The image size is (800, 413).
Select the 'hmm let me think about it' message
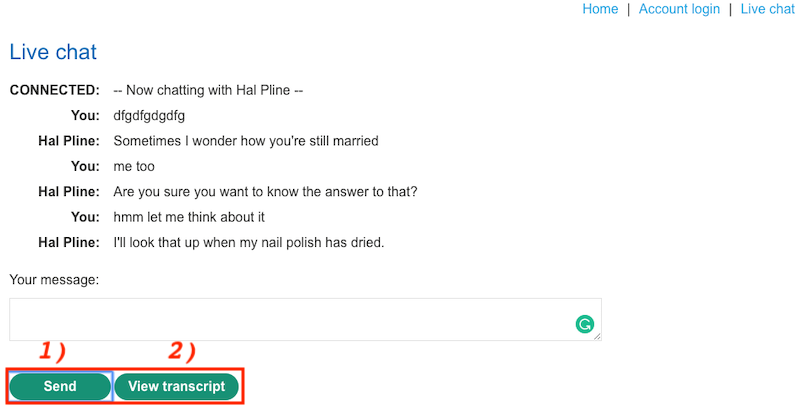(x=189, y=217)
